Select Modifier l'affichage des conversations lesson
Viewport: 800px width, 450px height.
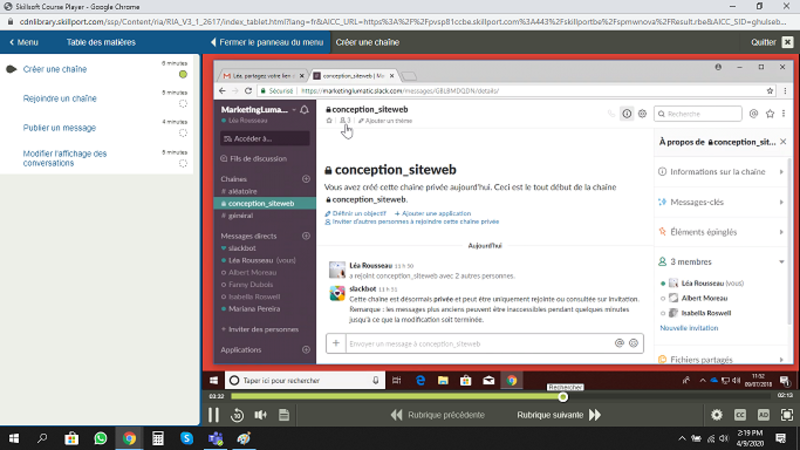pos(65,158)
